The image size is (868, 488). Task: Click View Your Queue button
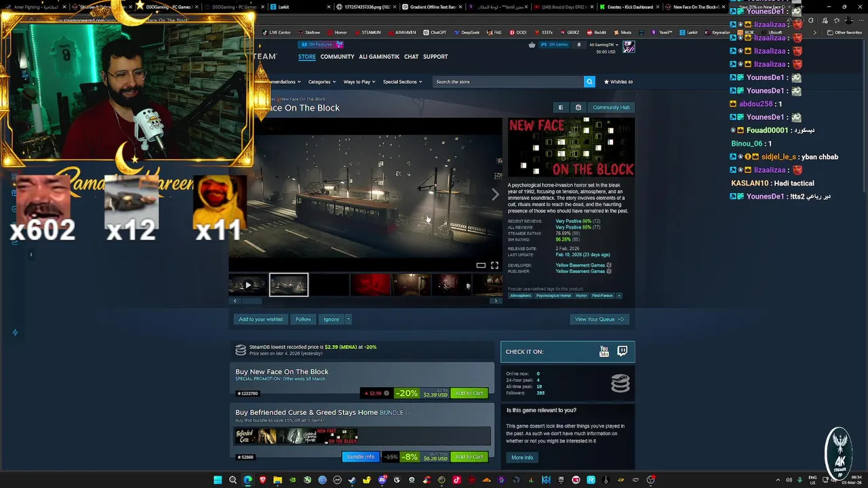click(x=599, y=319)
